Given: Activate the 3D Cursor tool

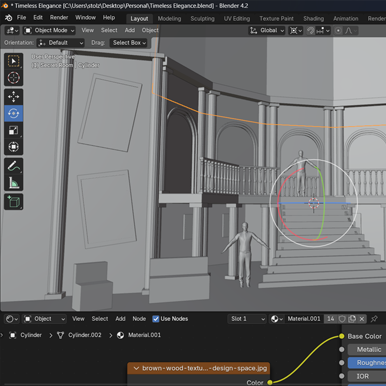Looking at the screenshot, I should [x=13, y=78].
